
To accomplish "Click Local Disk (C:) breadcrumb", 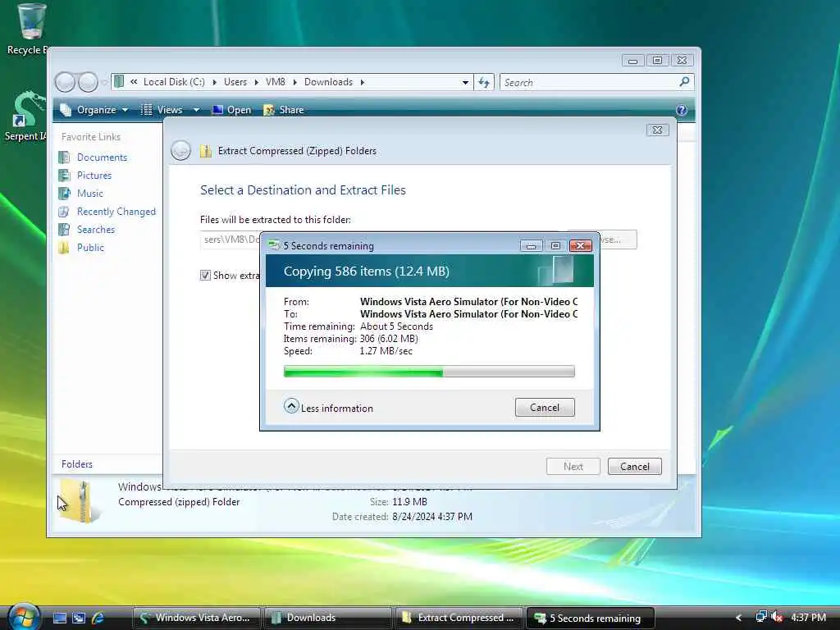I will point(174,82).
